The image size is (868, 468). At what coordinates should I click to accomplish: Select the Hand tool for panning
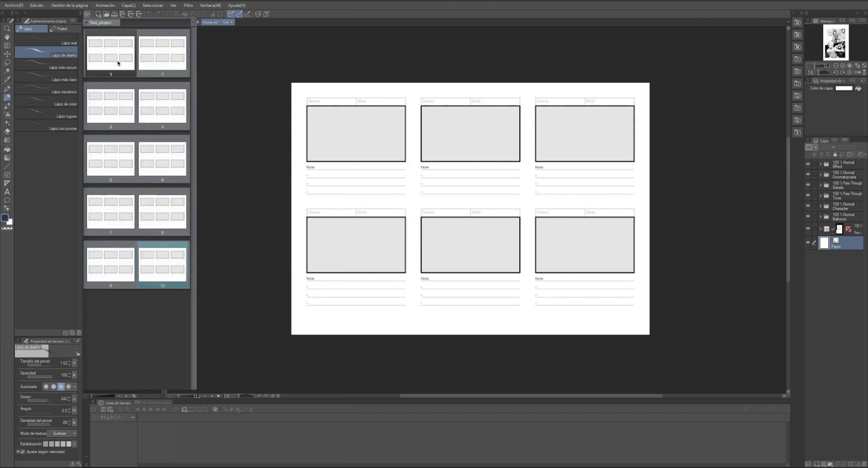pos(7,38)
